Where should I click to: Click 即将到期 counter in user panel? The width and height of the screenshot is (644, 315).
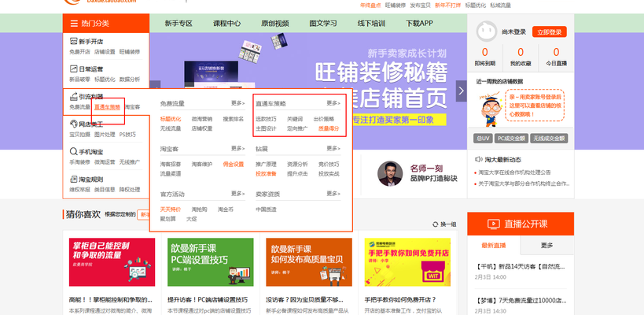click(484, 57)
